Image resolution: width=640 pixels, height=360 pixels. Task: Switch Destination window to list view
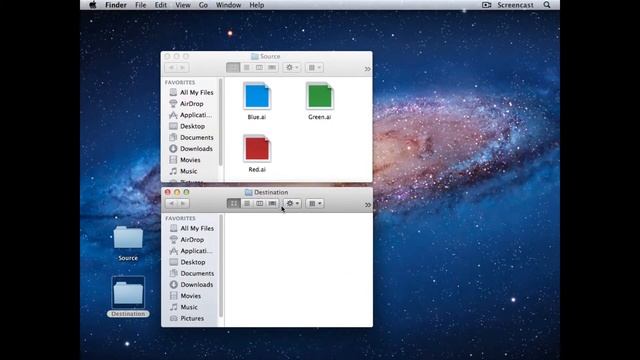coord(247,203)
